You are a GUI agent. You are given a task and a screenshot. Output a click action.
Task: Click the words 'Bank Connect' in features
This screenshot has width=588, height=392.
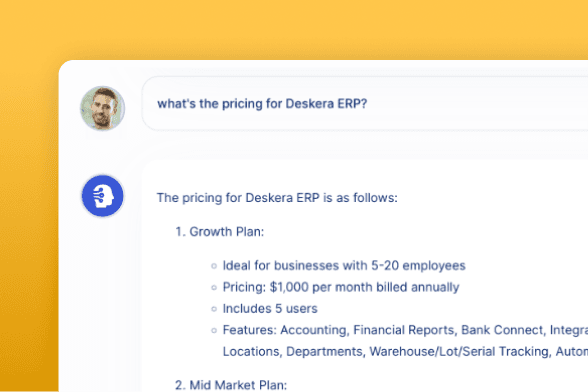pyautogui.click(x=502, y=330)
